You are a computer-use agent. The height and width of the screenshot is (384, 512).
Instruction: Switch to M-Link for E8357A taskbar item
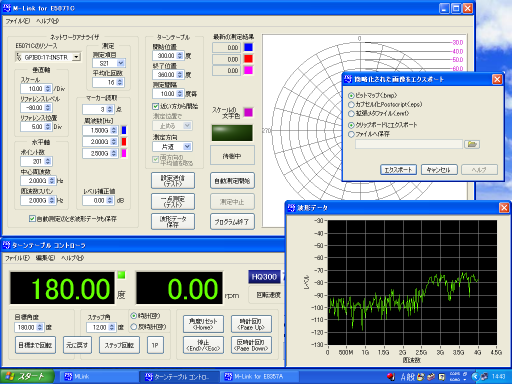click(260, 377)
